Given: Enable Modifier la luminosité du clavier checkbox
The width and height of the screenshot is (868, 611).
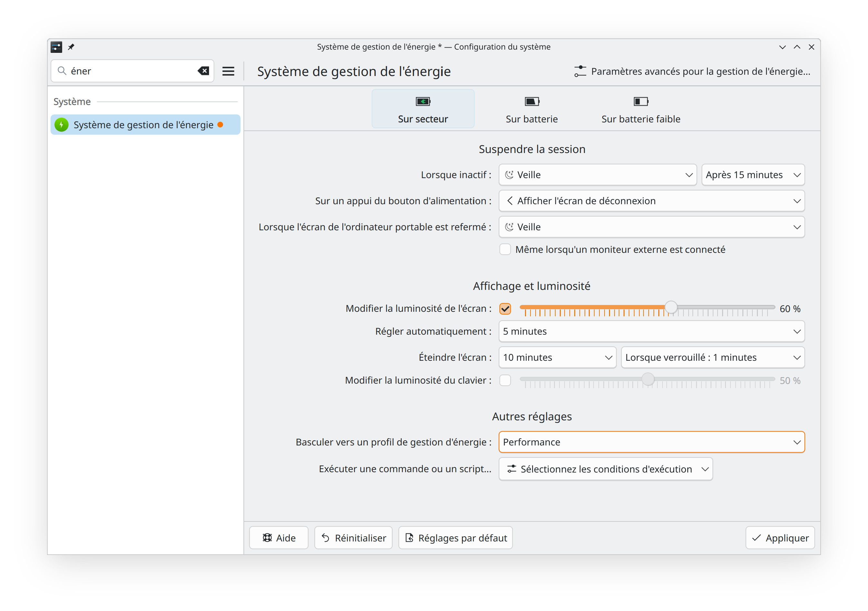Looking at the screenshot, I should pos(505,380).
